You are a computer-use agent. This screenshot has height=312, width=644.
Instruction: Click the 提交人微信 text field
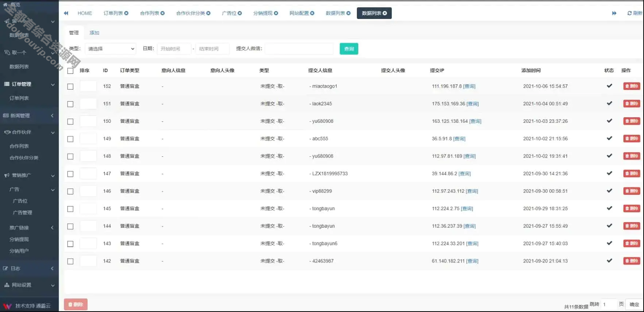[299, 49]
